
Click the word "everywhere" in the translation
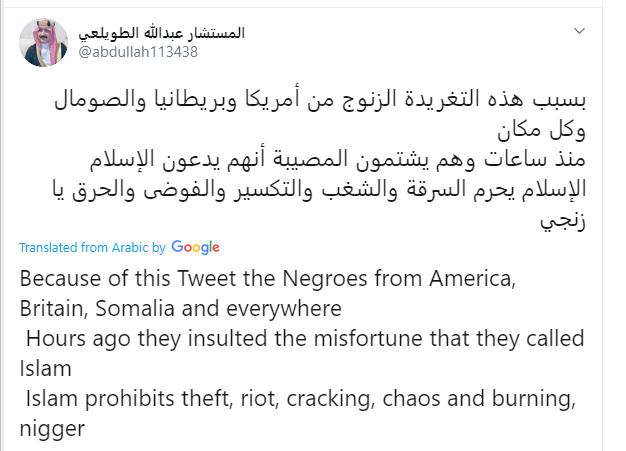click(x=273, y=307)
